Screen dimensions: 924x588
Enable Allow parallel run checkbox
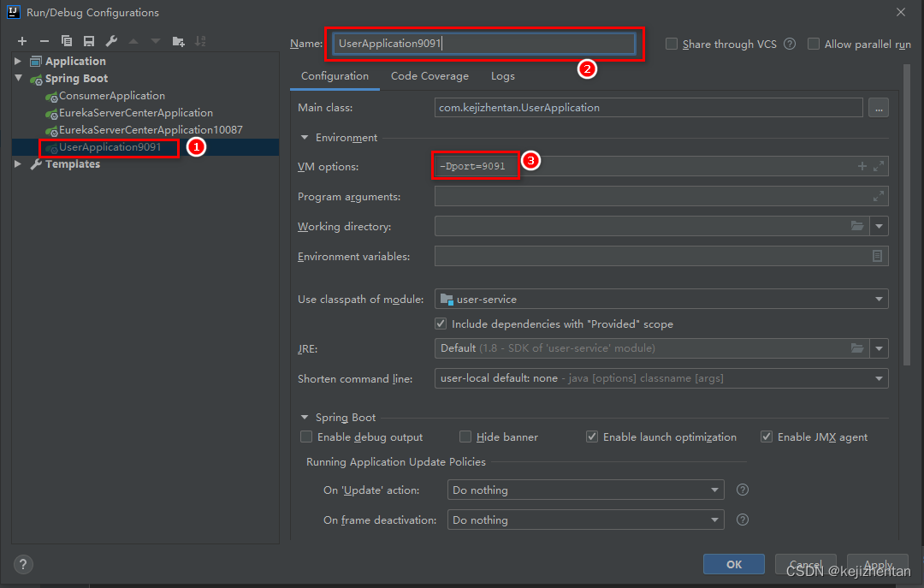point(814,44)
